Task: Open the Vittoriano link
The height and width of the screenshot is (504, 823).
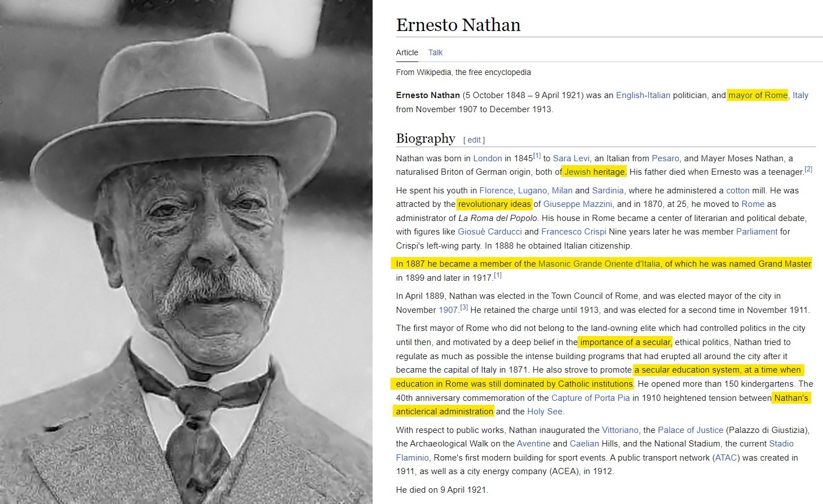Action: click(621, 430)
